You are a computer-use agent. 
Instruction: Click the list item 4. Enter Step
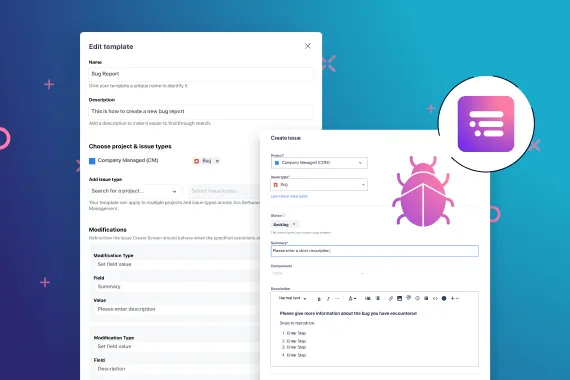coord(294,355)
